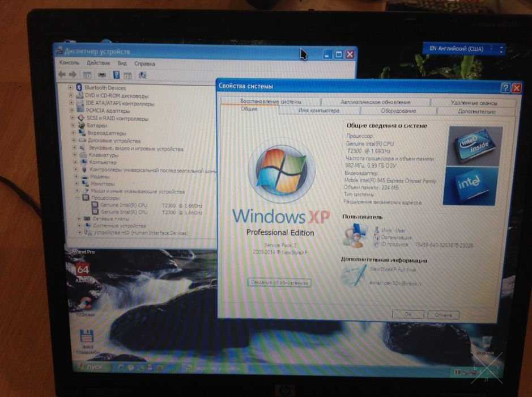Screen dimensions: 532x397
Task: Switch to the Дополнительно tab
Action: tap(476, 111)
